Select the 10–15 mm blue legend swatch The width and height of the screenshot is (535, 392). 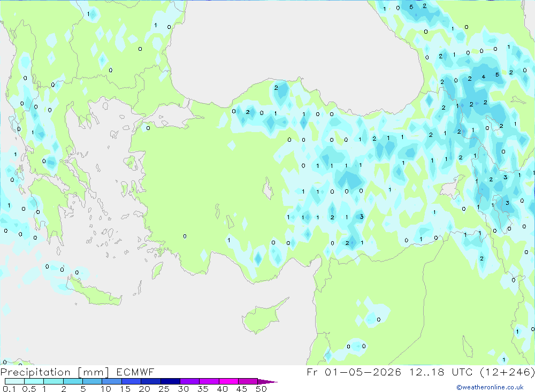112,381
